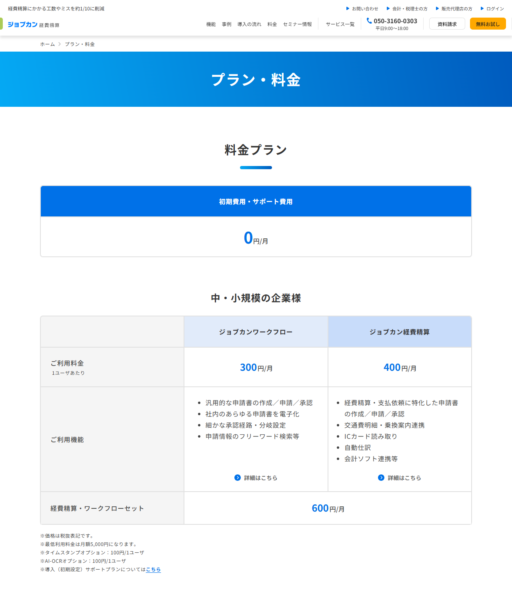This screenshot has width=512, height=600.
Task: Click the triangle icon before お問い合わせ
Action: pyautogui.click(x=347, y=8)
